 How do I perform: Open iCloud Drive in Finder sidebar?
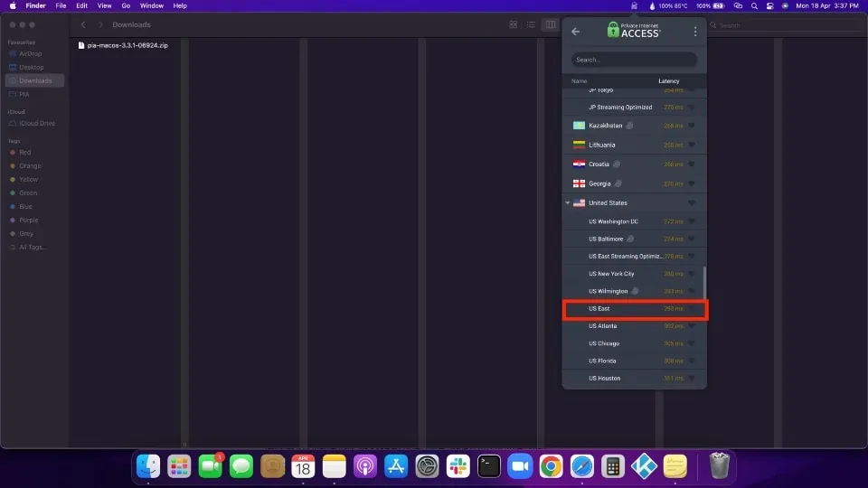[x=36, y=124]
